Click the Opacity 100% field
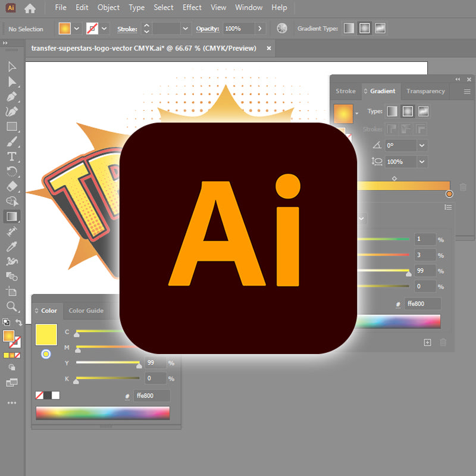Image resolution: width=476 pixels, height=476 pixels. pos(239,29)
